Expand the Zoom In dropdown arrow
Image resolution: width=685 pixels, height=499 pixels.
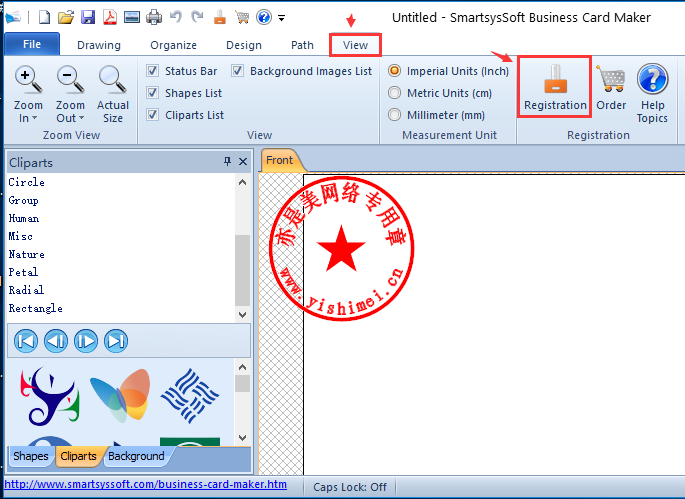click(x=34, y=118)
